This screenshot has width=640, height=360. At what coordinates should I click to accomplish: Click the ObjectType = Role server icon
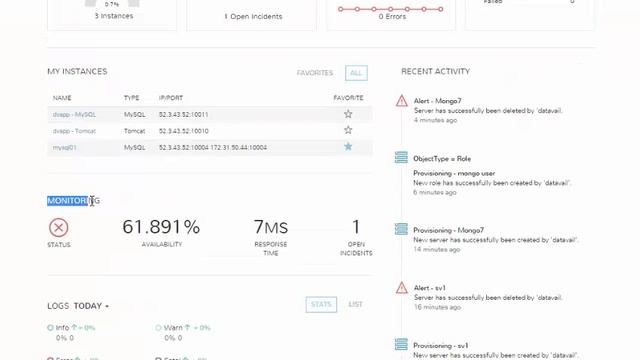[x=401, y=157]
